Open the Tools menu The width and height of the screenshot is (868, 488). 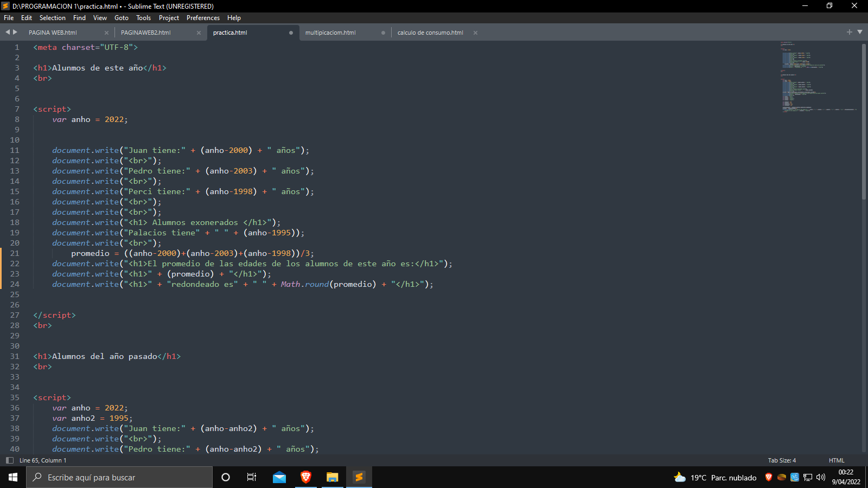pos(143,18)
